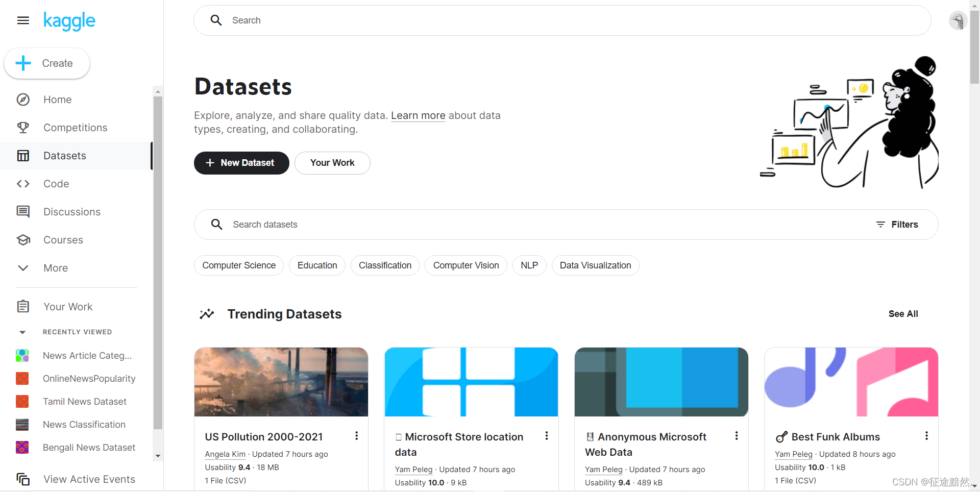Click the View Active Events icon
This screenshot has width=980, height=492.
coord(23,479)
